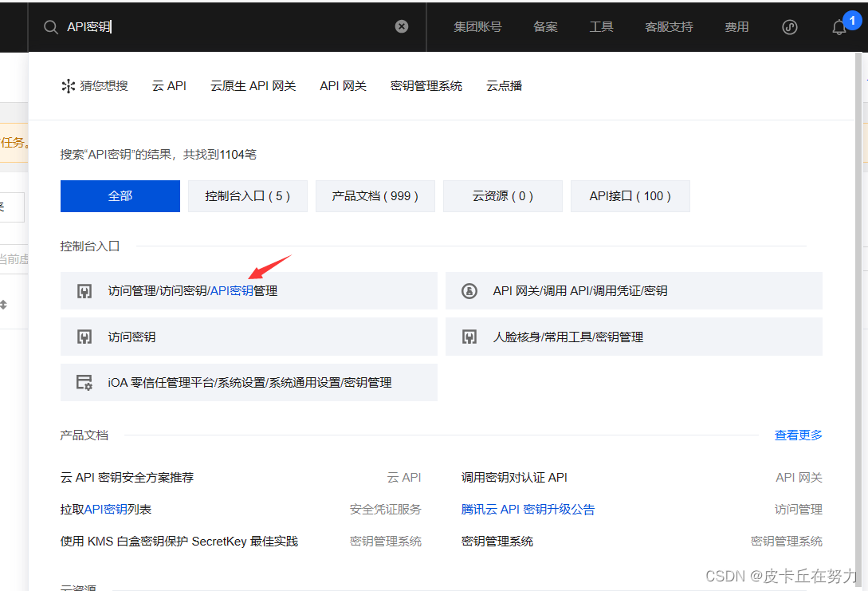868x591 pixels.
Task: Click 查看更多 for product docs
Action: tap(798, 435)
